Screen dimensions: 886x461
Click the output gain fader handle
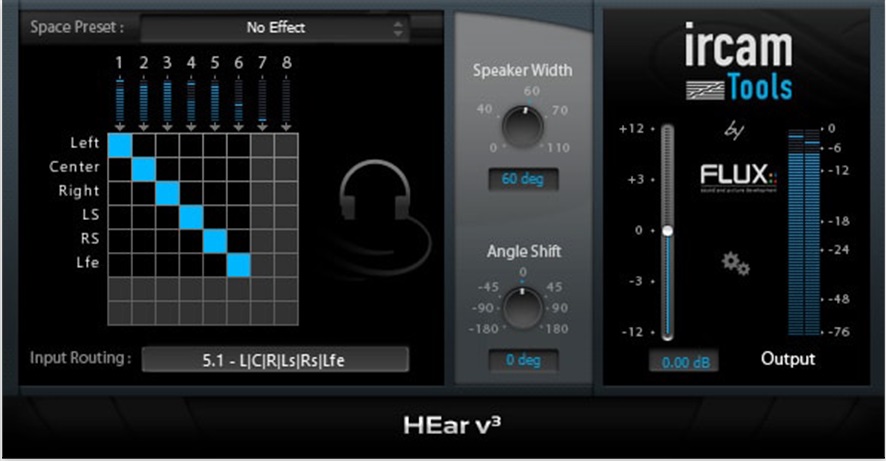point(667,231)
